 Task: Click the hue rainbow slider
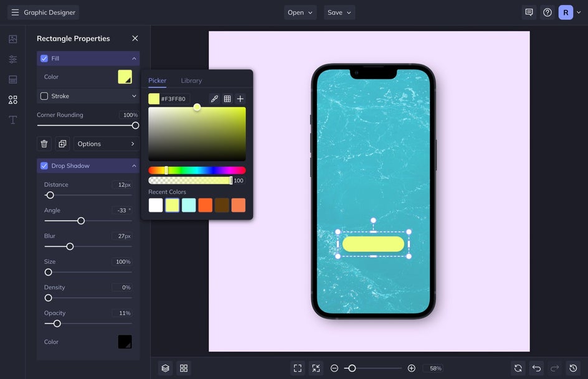click(x=197, y=171)
